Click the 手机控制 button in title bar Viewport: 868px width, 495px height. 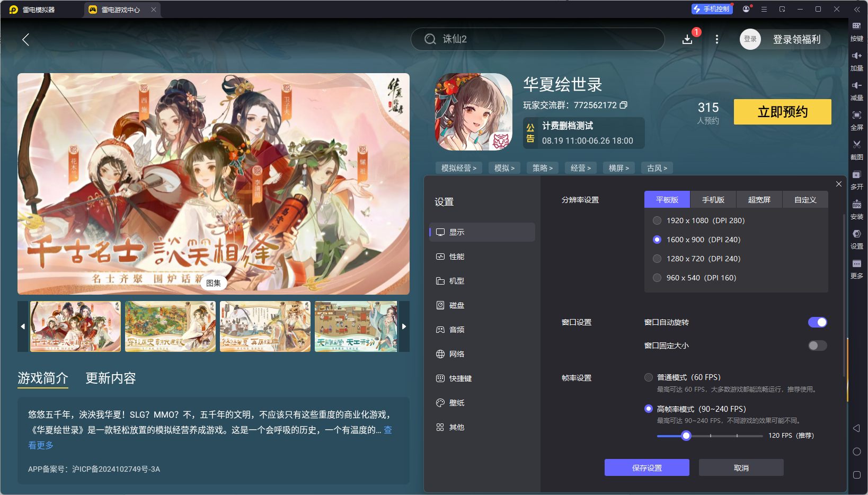[712, 9]
